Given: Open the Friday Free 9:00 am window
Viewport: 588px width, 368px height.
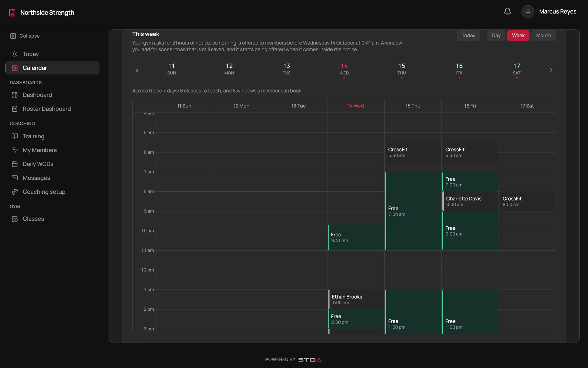Looking at the screenshot, I should point(470,231).
